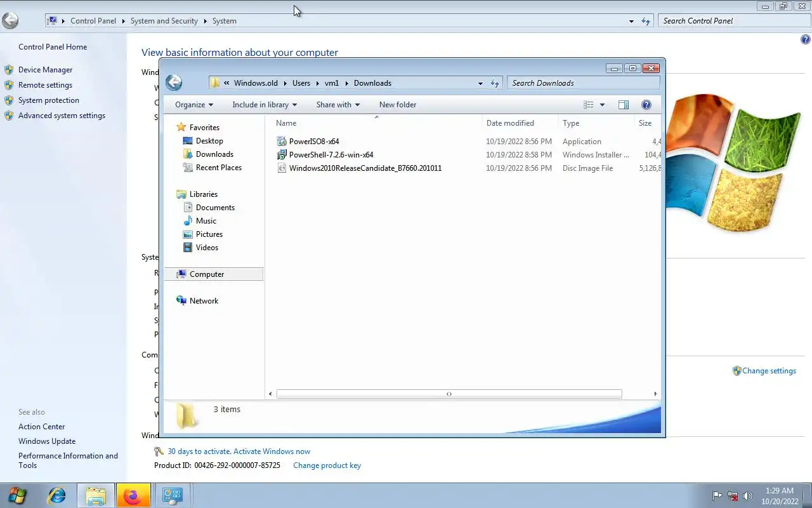The width and height of the screenshot is (812, 508).
Task: Click the Control Panel back arrow button
Action: (x=10, y=20)
